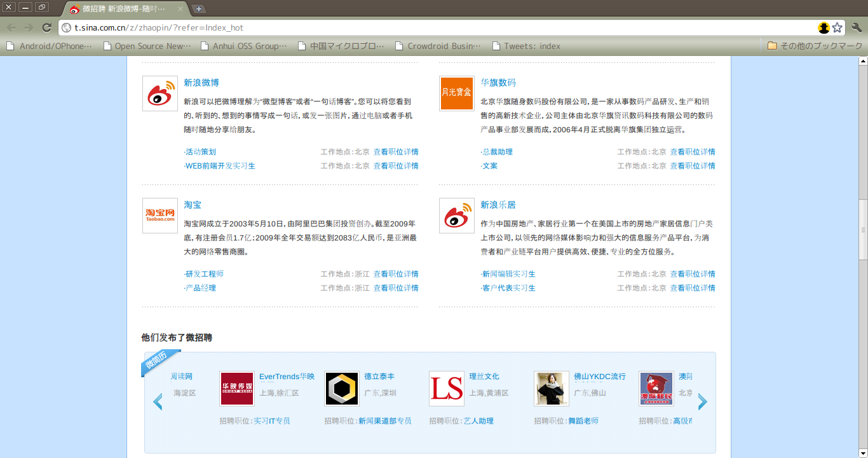Focus the address bar URL field
This screenshot has width=868, height=458.
click(438, 27)
